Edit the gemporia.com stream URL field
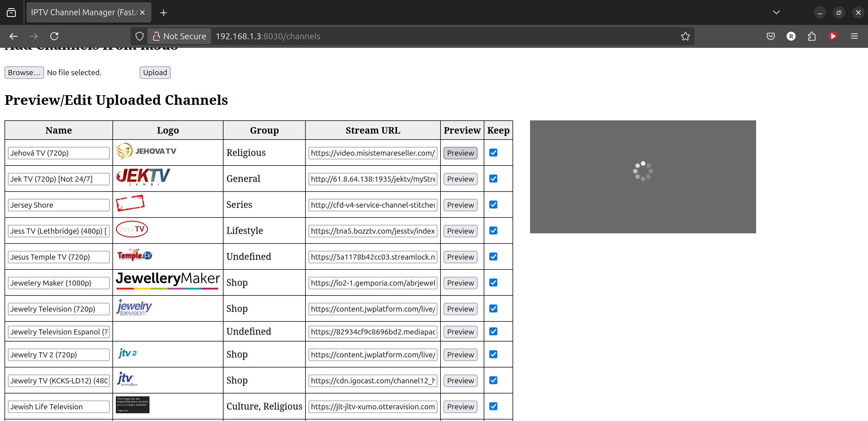The image size is (868, 421). (373, 283)
